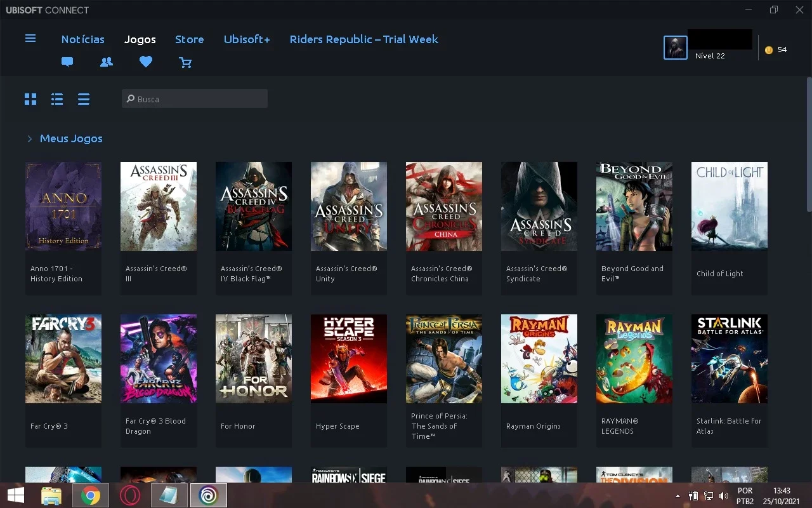
Task: Open Anno 1701 History Edition cover
Action: click(63, 206)
